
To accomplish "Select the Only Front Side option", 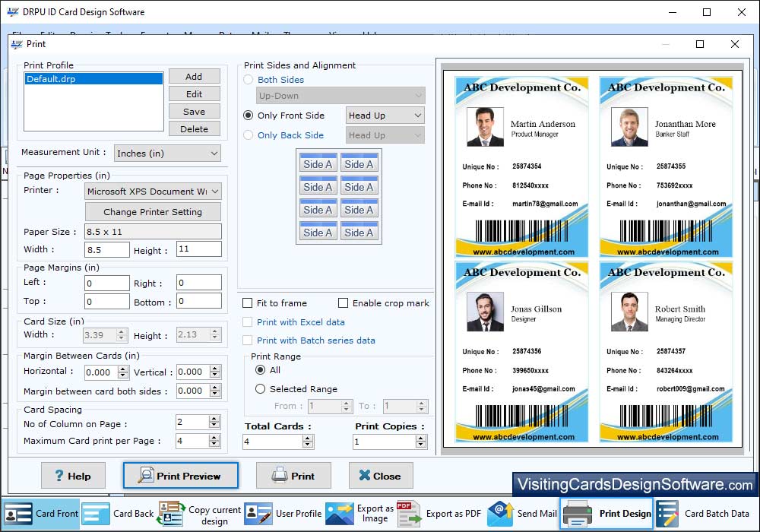I will [249, 116].
